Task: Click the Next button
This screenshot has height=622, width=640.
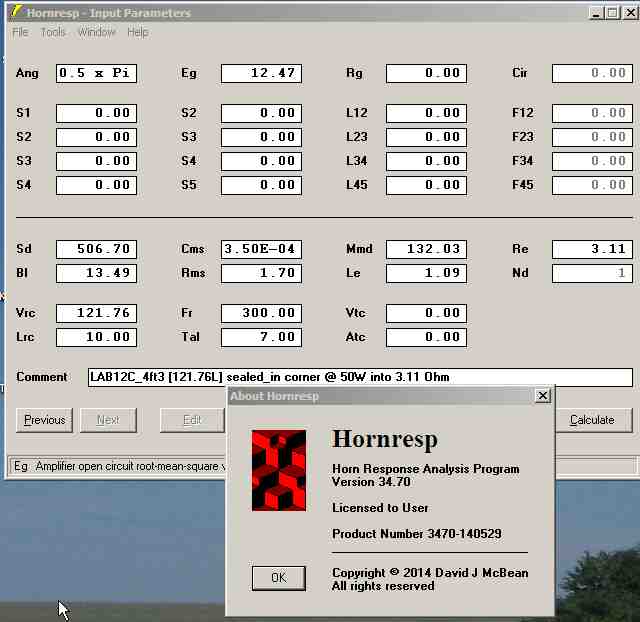Action: (x=108, y=420)
